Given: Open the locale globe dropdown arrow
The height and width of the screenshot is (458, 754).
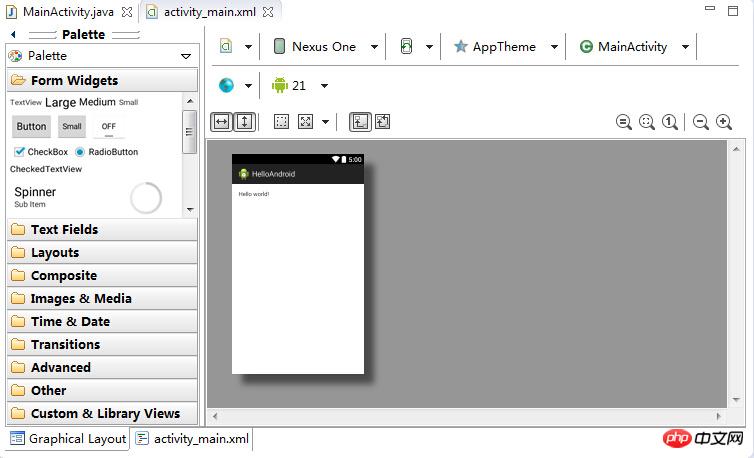Looking at the screenshot, I should (x=248, y=86).
